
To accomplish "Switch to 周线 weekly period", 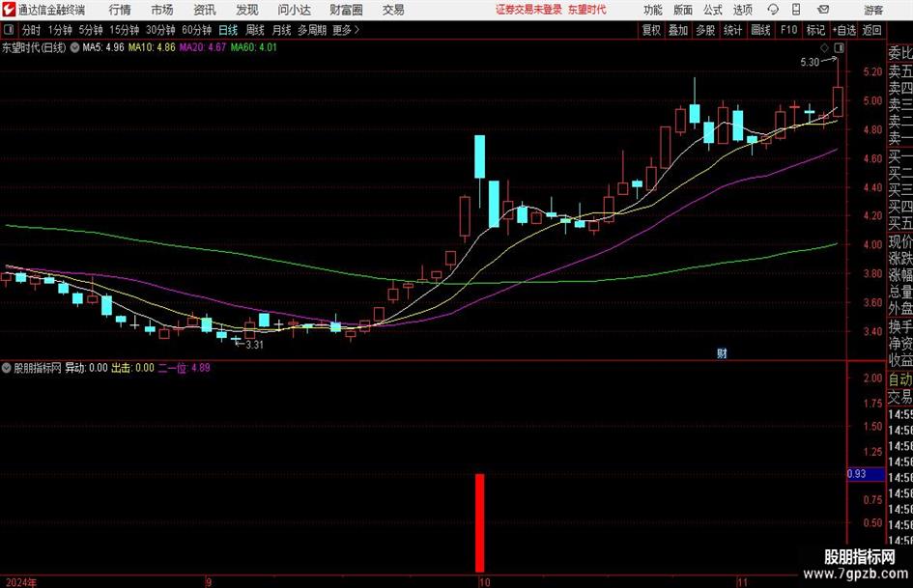I will 254,30.
